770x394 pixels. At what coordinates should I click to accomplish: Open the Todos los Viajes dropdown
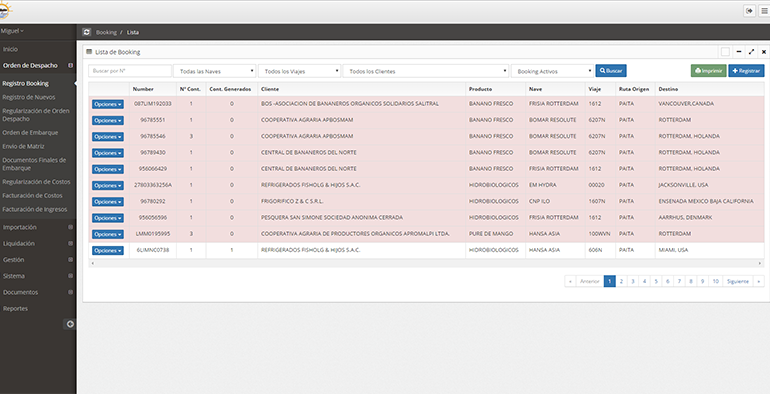tap(300, 71)
